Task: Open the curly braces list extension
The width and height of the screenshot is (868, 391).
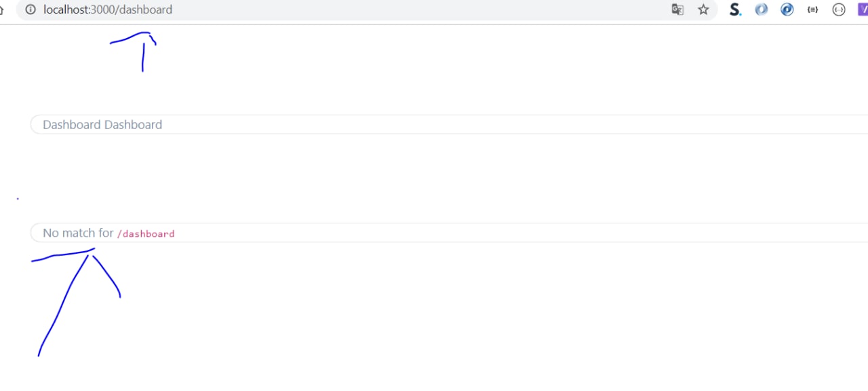Action: [x=813, y=10]
